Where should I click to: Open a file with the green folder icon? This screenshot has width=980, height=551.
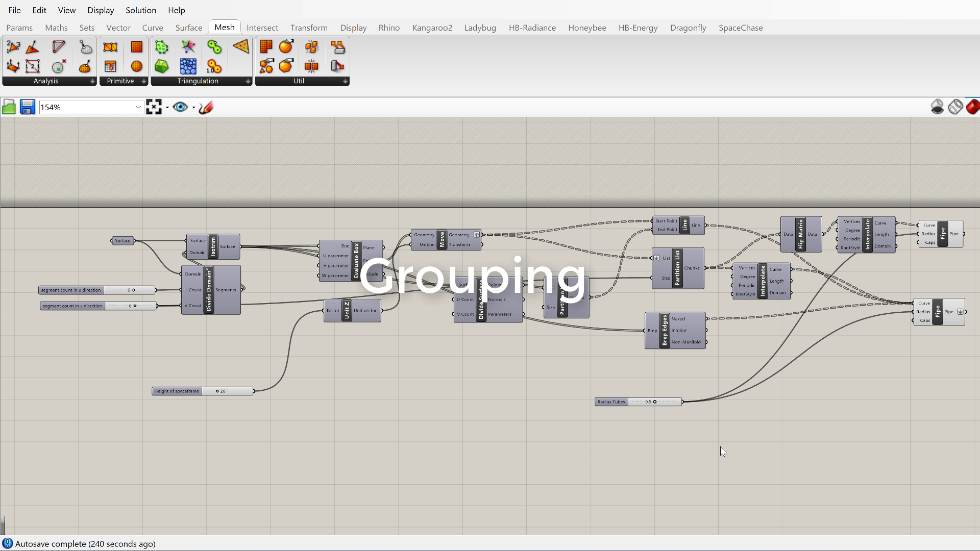9,107
